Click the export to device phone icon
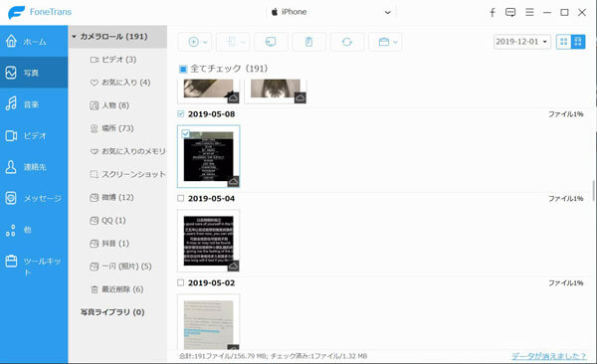 [232, 42]
